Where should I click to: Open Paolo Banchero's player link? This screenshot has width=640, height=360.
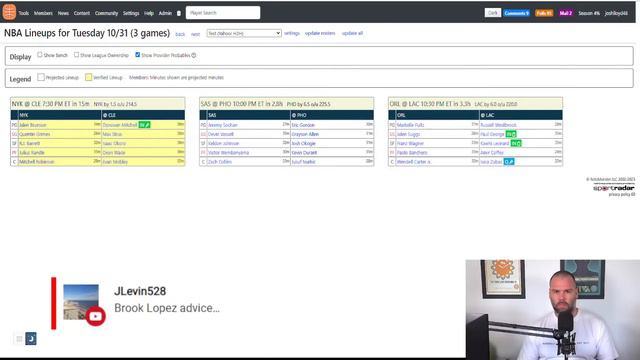click(412, 153)
